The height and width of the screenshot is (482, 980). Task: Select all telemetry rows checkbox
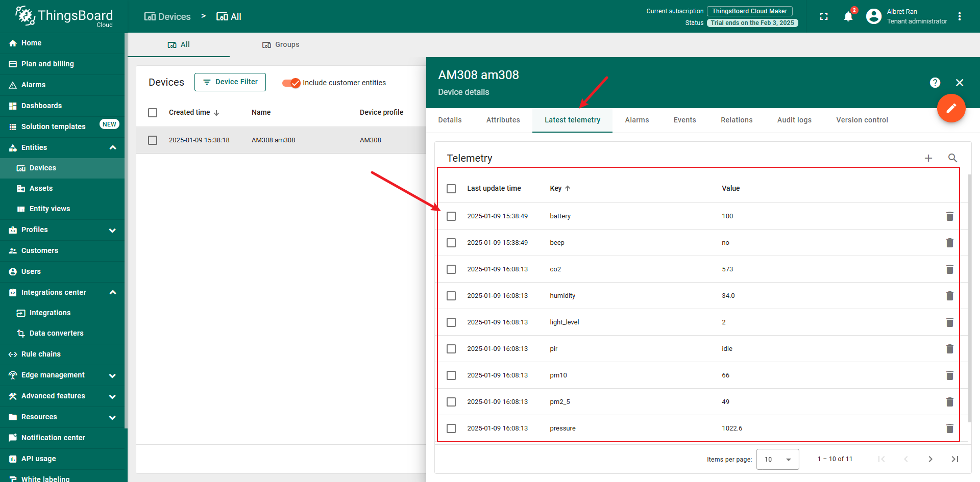point(451,189)
